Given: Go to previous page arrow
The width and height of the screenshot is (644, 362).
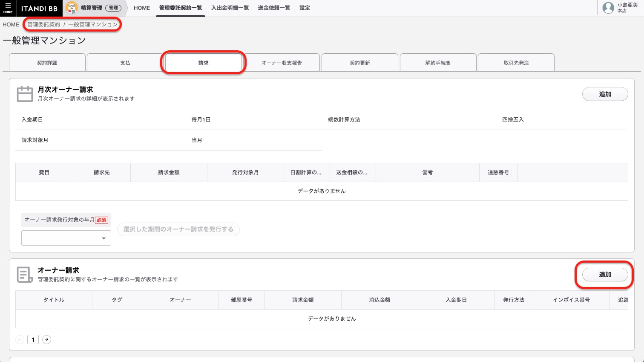Looking at the screenshot, I should coord(20,339).
